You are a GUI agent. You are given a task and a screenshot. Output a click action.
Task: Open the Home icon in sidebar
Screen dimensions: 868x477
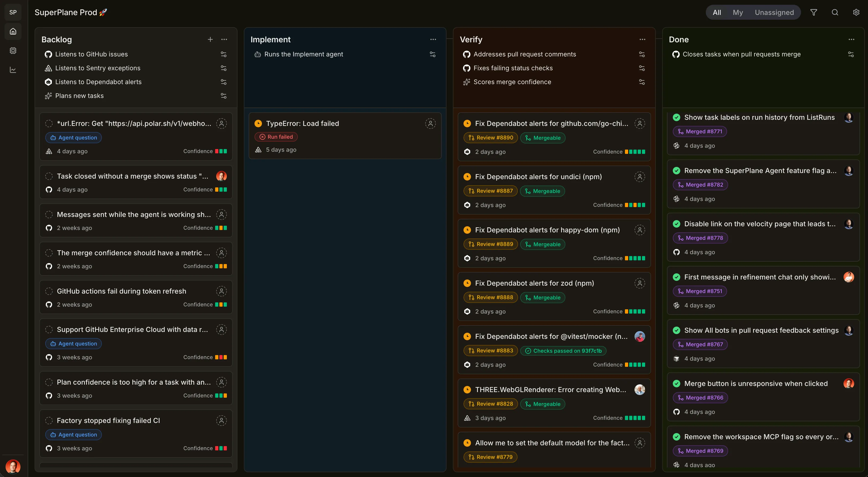tap(13, 31)
